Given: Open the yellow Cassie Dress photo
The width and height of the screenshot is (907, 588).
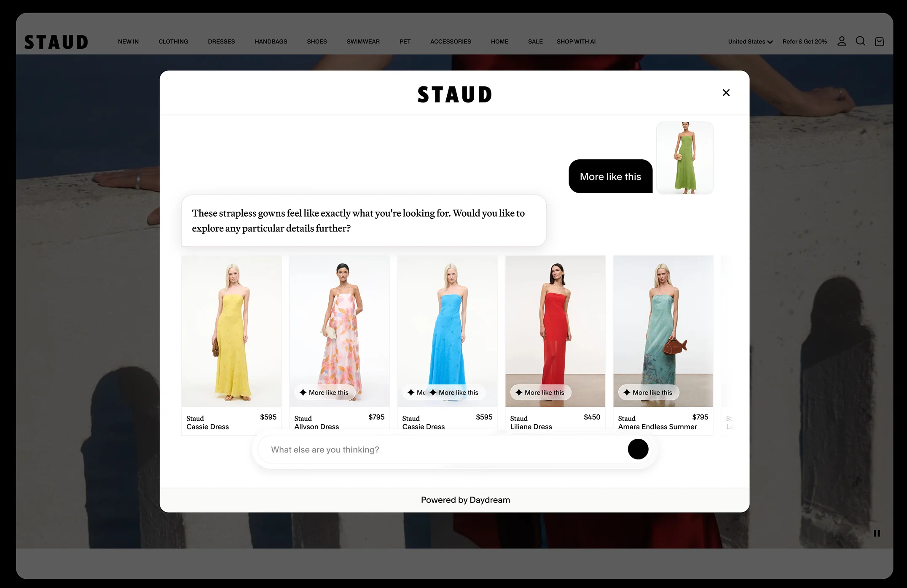Looking at the screenshot, I should click(231, 331).
